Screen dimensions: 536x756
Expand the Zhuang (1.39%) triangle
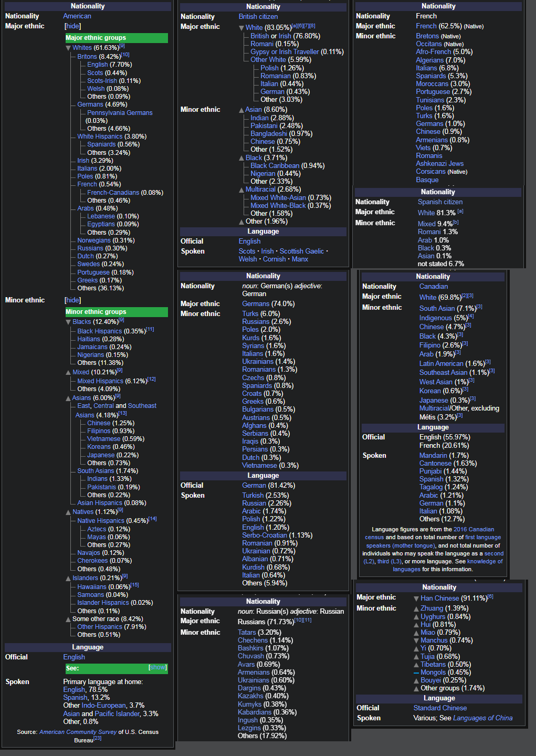(x=416, y=608)
